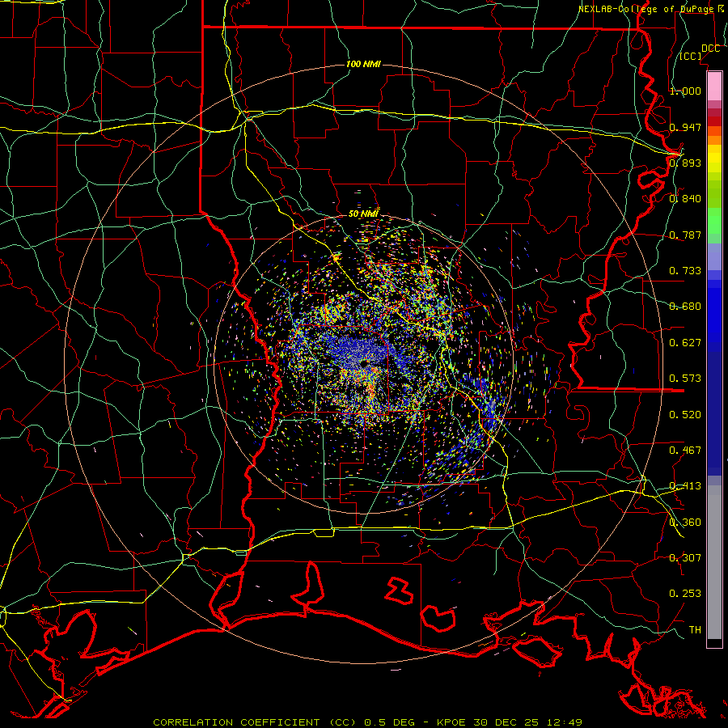Click the [CC] legend heading
This screenshot has width=728, height=728.
click(x=691, y=56)
